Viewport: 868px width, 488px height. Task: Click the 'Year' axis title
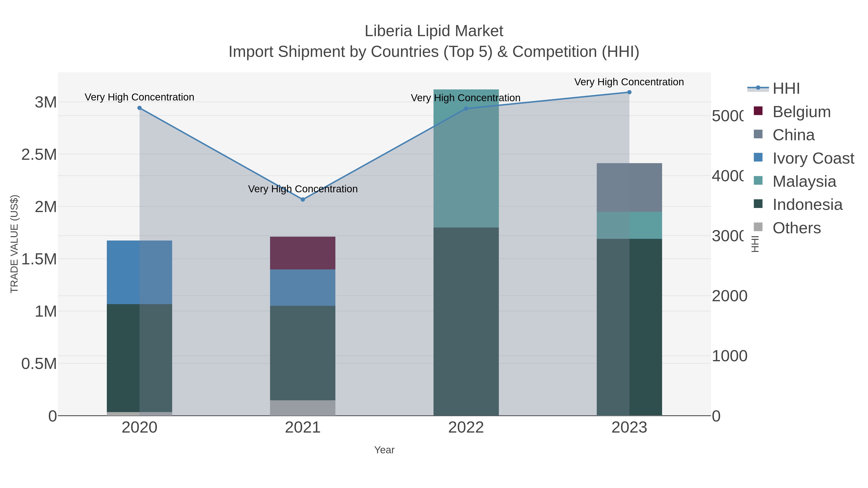(384, 450)
